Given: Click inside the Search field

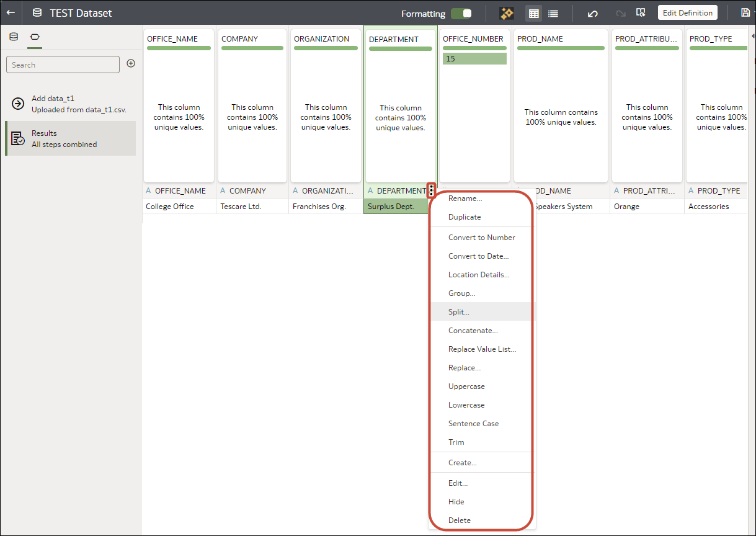Looking at the screenshot, I should [62, 64].
